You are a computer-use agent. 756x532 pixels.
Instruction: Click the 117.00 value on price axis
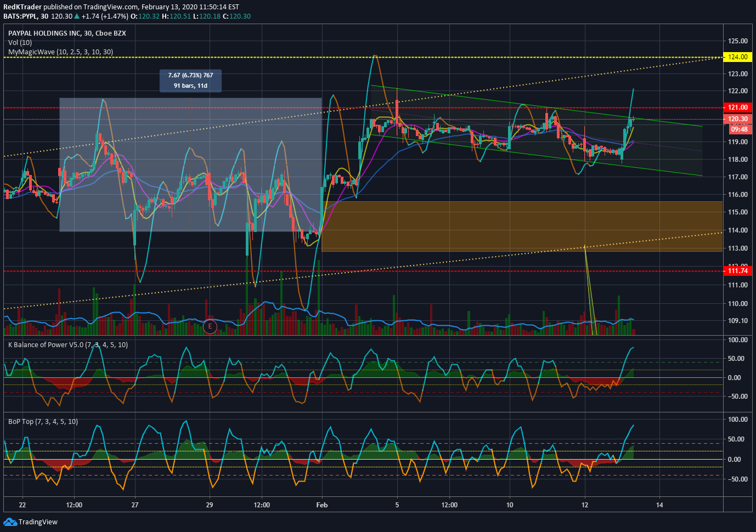point(738,177)
